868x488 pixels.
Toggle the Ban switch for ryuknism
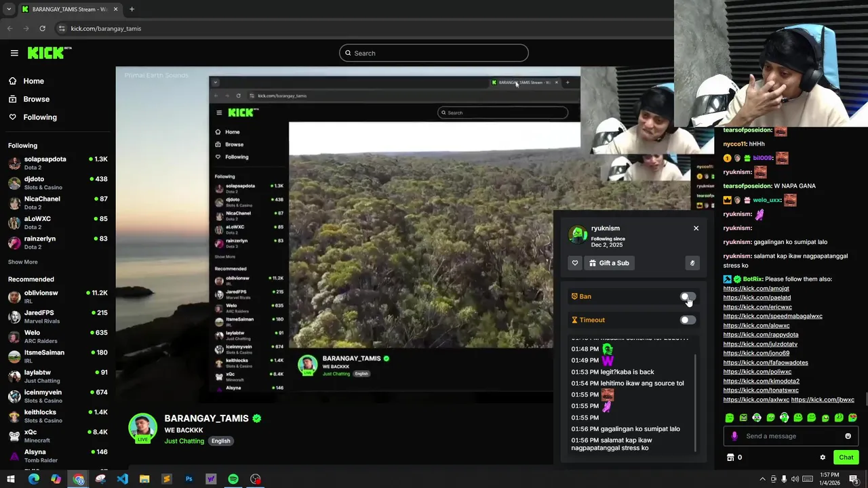[x=688, y=297]
